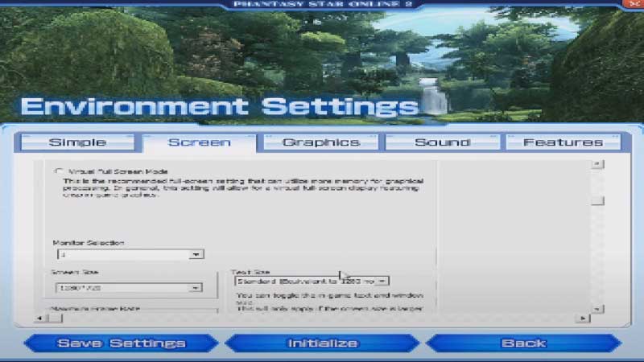Click the Back button
The image size is (644, 362).
(x=524, y=343)
